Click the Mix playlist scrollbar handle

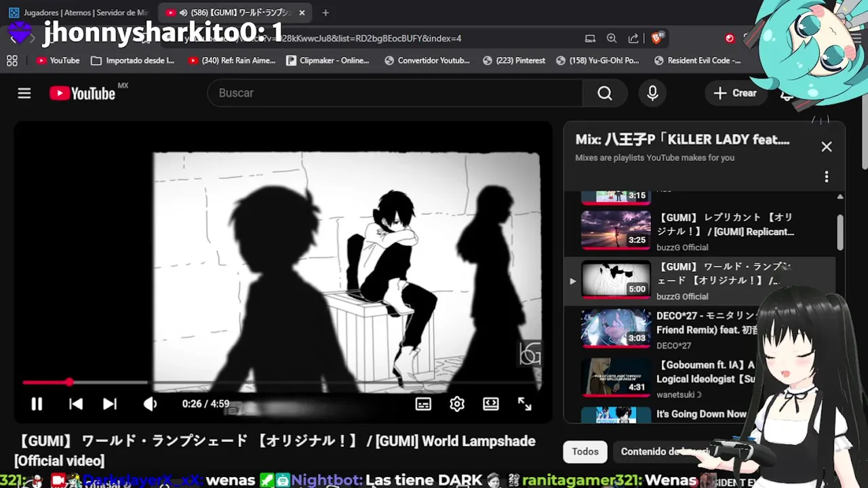point(840,232)
